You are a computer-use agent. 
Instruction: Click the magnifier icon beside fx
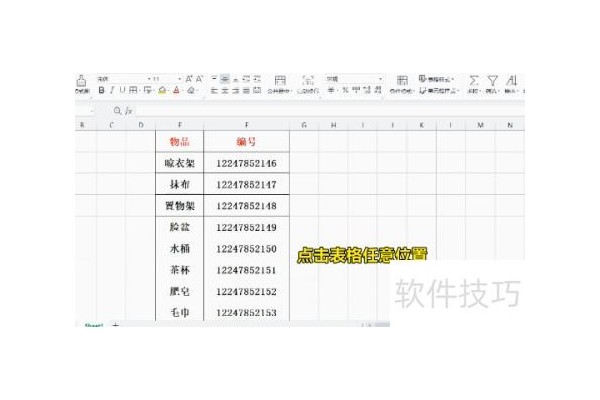[x=117, y=111]
